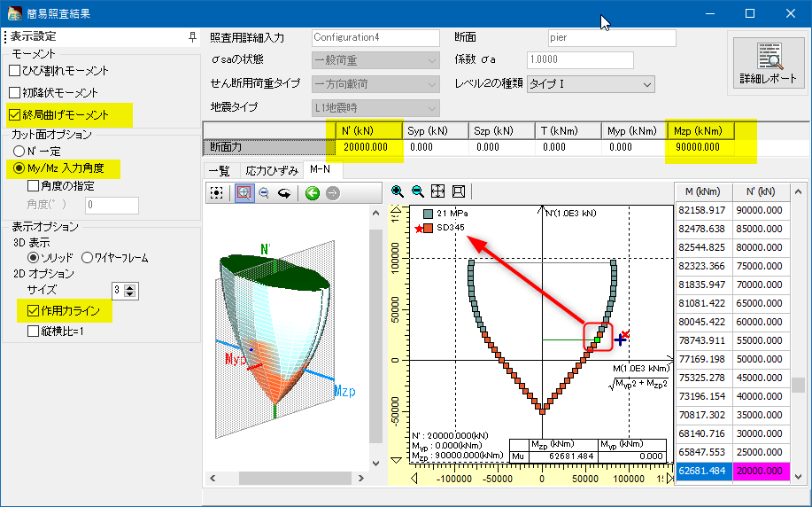This screenshot has height=507, width=812.
Task: Switch to the 応力ひずみ tab
Action: (272, 170)
